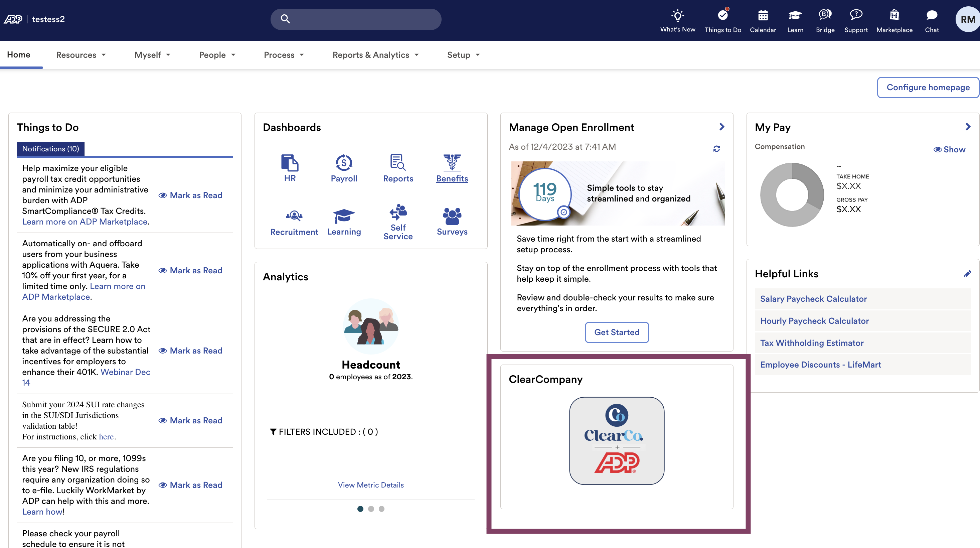Screen dimensions: 980x548
Task: Click the SUI instructions 'here' link
Action: [106, 437]
